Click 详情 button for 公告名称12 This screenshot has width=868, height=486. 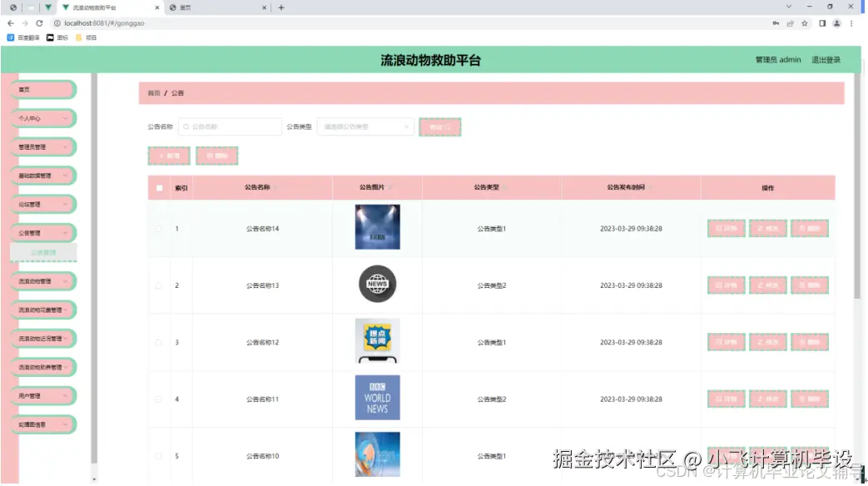pyautogui.click(x=727, y=342)
